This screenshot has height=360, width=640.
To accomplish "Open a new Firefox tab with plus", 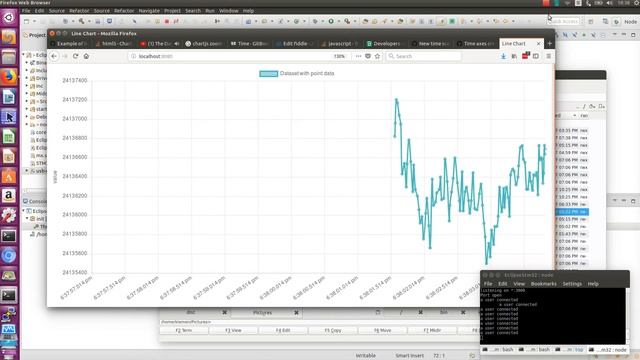I will pos(549,43).
